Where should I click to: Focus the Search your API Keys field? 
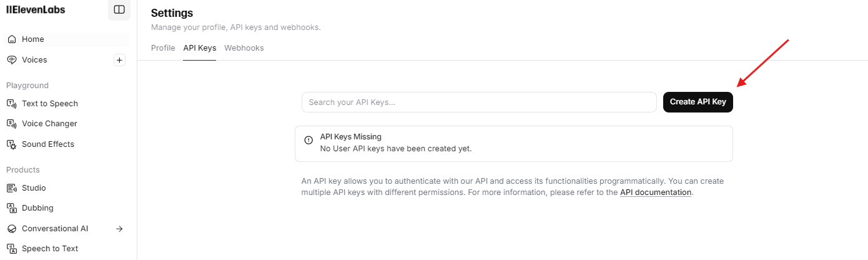coord(479,102)
